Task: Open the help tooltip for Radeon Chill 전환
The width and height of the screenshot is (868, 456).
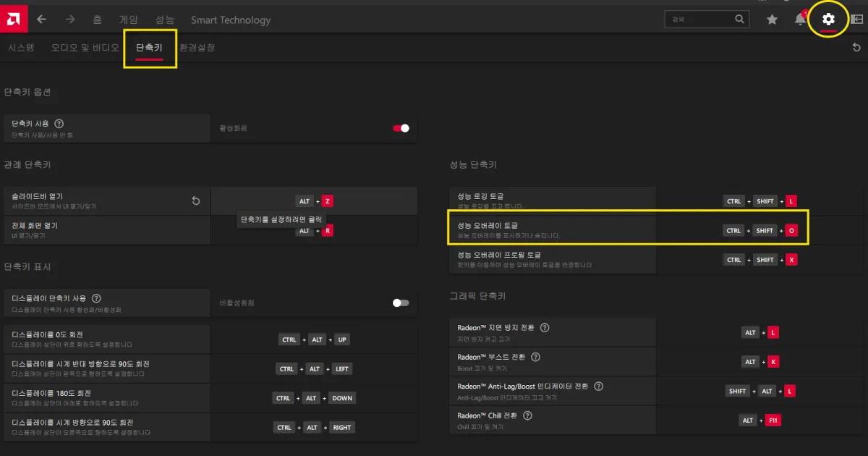Action: (x=527, y=415)
